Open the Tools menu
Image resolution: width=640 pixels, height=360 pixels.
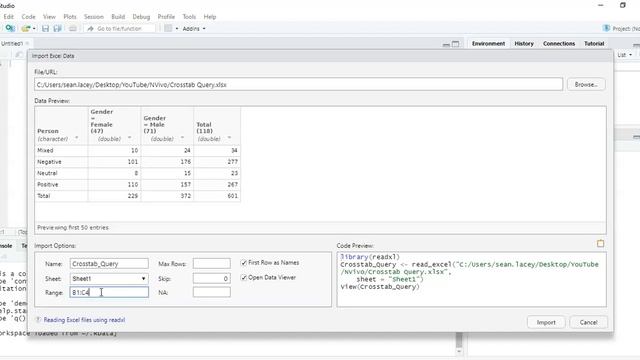click(x=189, y=17)
